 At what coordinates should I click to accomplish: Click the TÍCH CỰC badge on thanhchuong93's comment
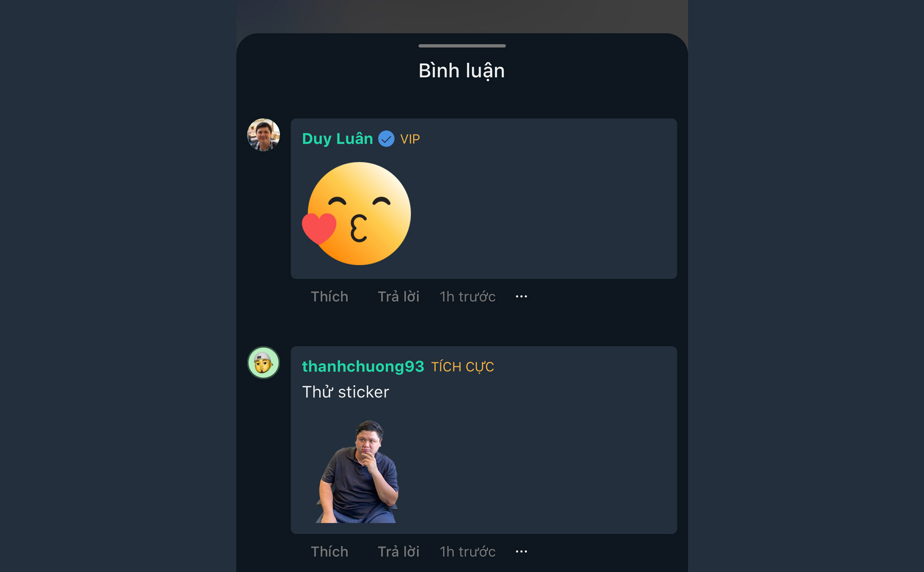pyautogui.click(x=462, y=367)
